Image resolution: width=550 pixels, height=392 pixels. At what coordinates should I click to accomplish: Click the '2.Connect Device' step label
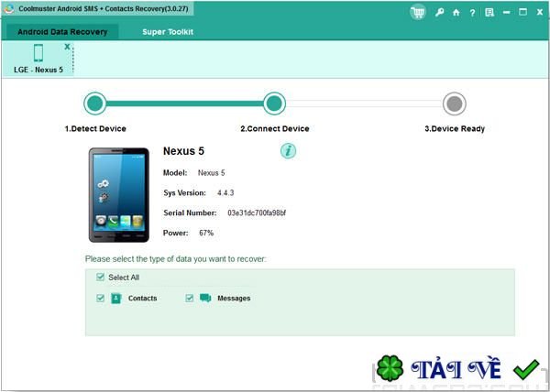(275, 129)
